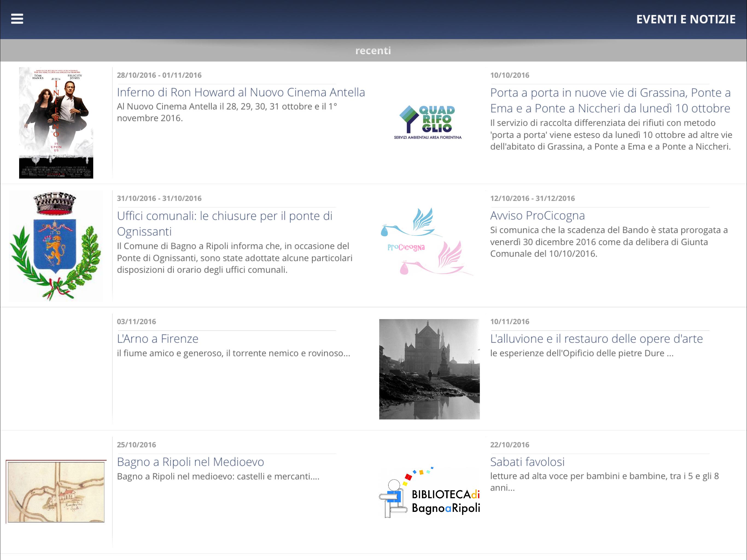This screenshot has width=747, height=560.
Task: Click the Quadrifoglio logo thumbnail
Action: (x=428, y=122)
